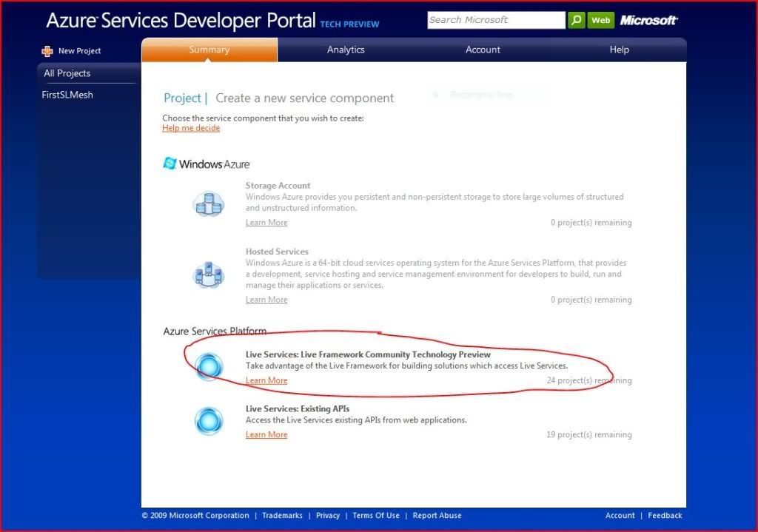Viewport: 758px width, 532px height.
Task: Click the green search magnifier button
Action: (x=576, y=20)
